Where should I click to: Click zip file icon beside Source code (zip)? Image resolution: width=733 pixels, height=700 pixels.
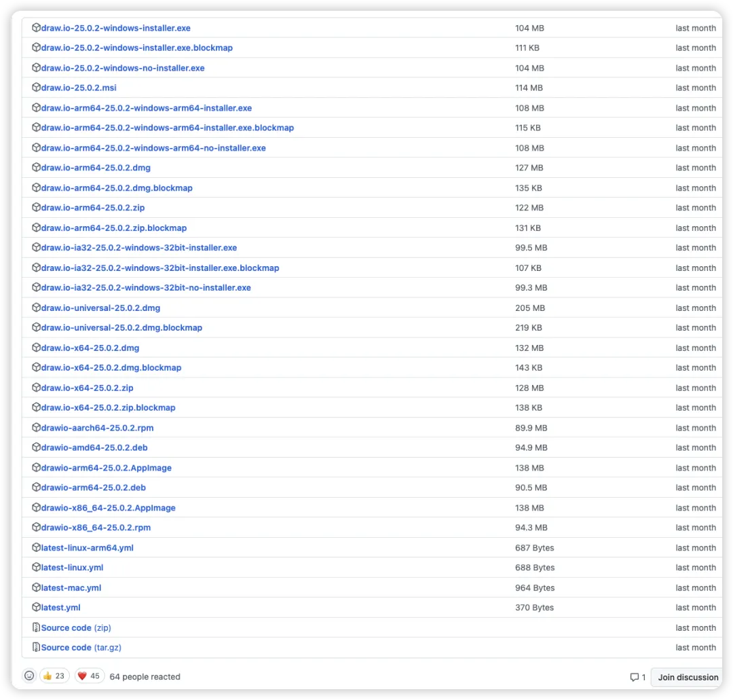coord(36,627)
